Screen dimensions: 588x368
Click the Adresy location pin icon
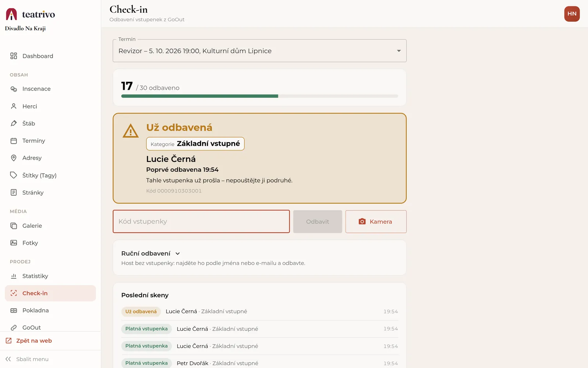click(x=14, y=158)
